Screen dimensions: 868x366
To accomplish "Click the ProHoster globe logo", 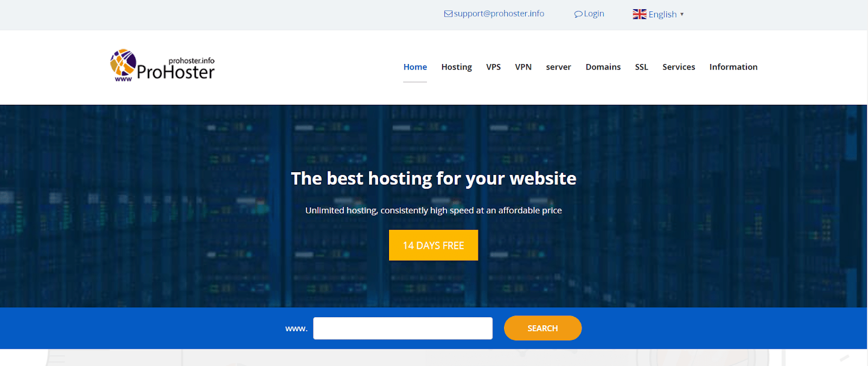I will pos(123,64).
